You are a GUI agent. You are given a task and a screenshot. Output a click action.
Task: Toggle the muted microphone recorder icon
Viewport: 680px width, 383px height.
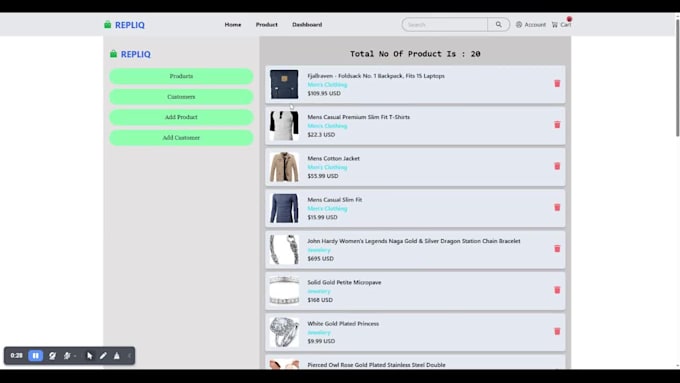(x=67, y=356)
